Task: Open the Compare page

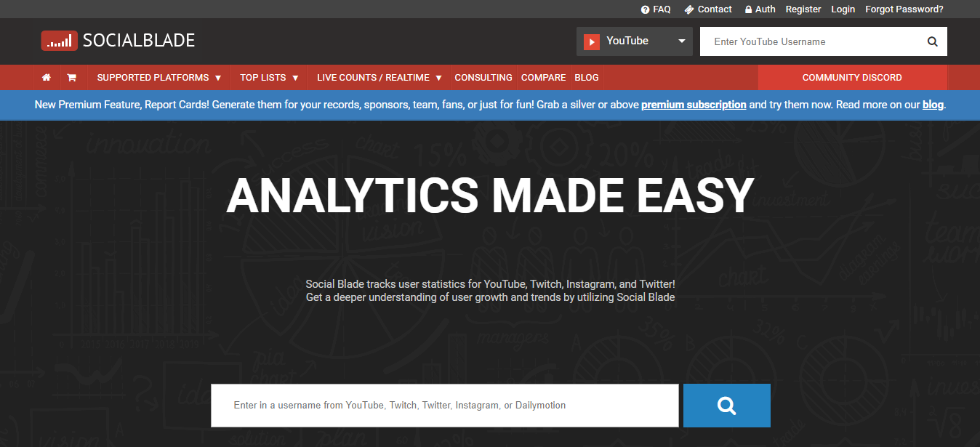Action: click(543, 78)
